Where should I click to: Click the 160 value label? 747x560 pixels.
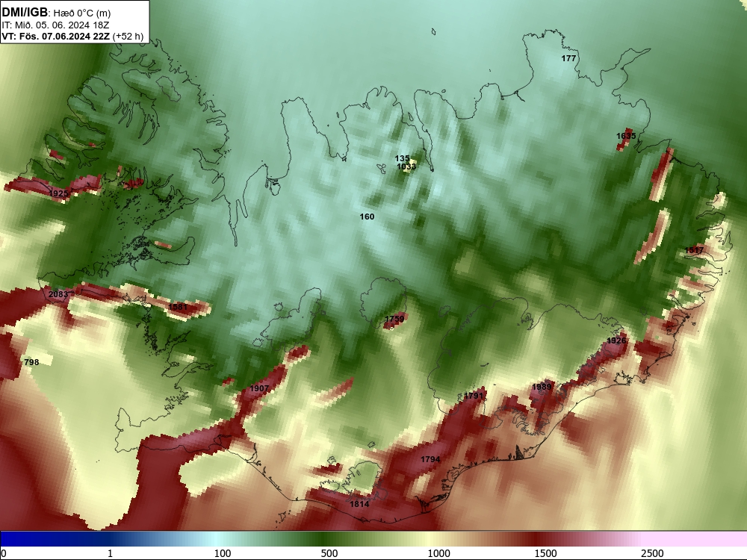(x=367, y=217)
